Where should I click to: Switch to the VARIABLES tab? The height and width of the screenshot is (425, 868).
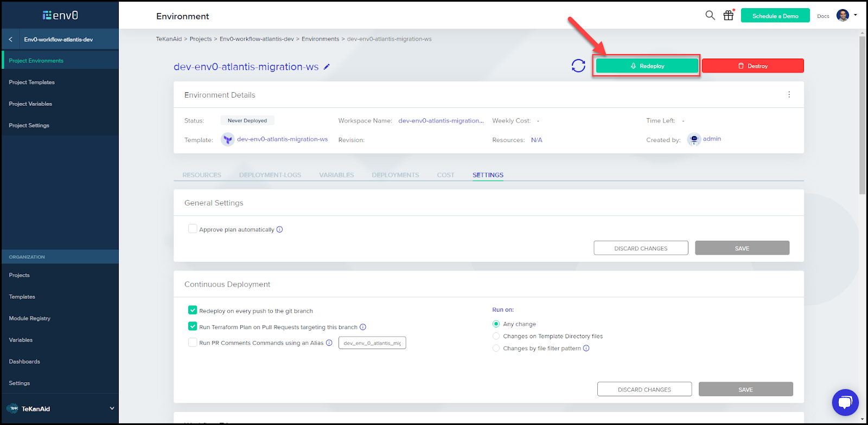(x=336, y=175)
